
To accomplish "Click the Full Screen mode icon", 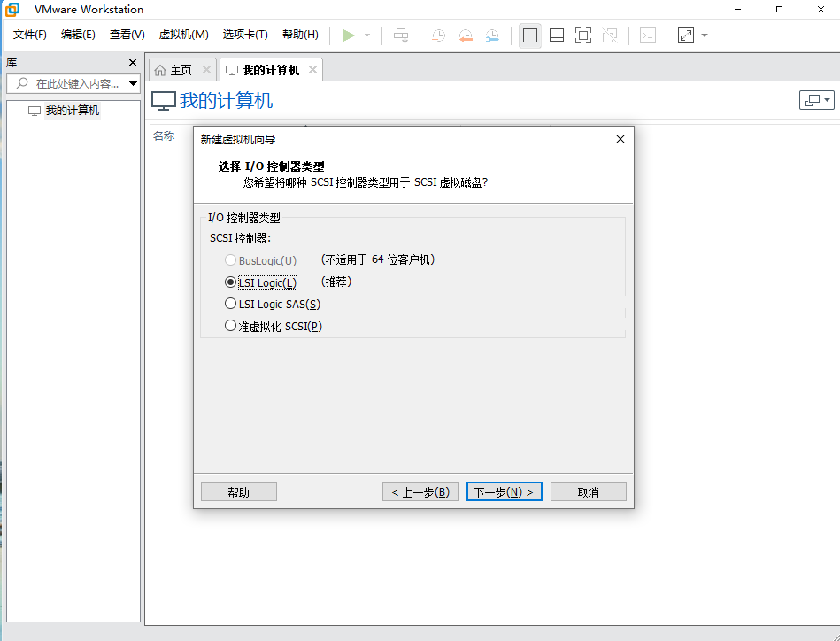I will 582,35.
